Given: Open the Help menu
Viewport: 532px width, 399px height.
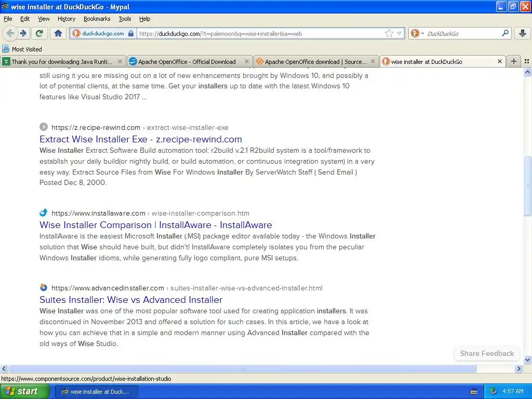Looking at the screenshot, I should pyautogui.click(x=144, y=19).
